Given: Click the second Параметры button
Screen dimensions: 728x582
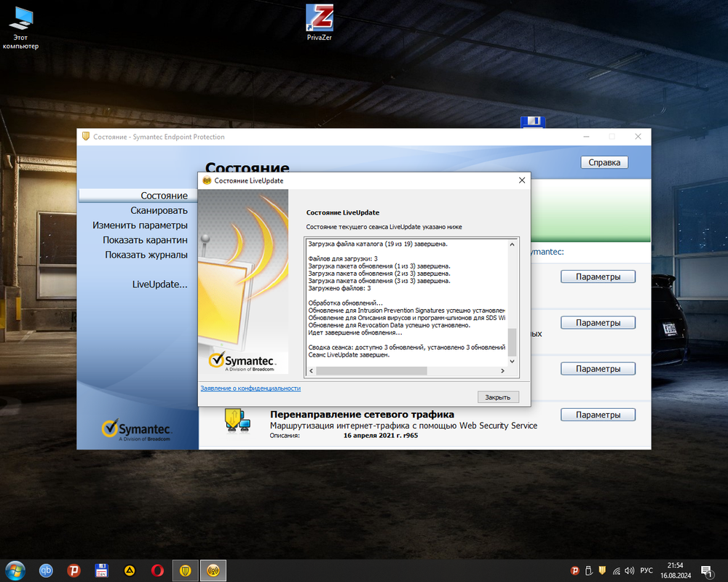Looking at the screenshot, I should (x=598, y=322).
